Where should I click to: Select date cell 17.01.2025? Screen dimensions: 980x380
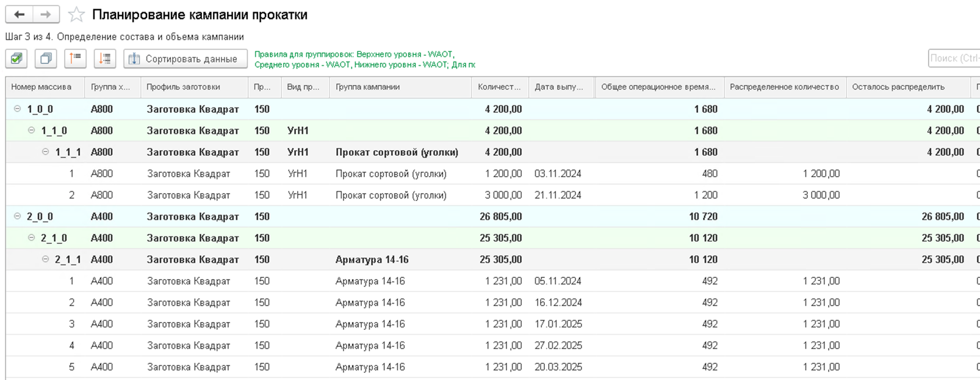pos(558,324)
